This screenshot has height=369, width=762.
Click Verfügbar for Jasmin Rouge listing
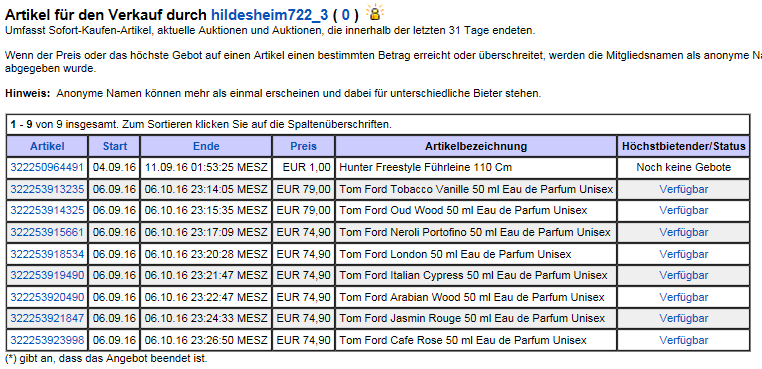(683, 318)
